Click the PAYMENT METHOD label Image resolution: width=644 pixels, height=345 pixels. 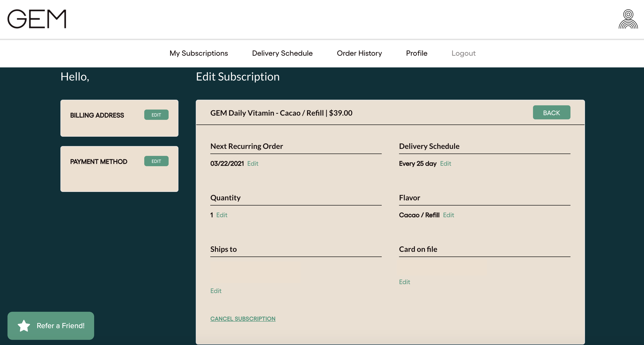[x=99, y=162]
